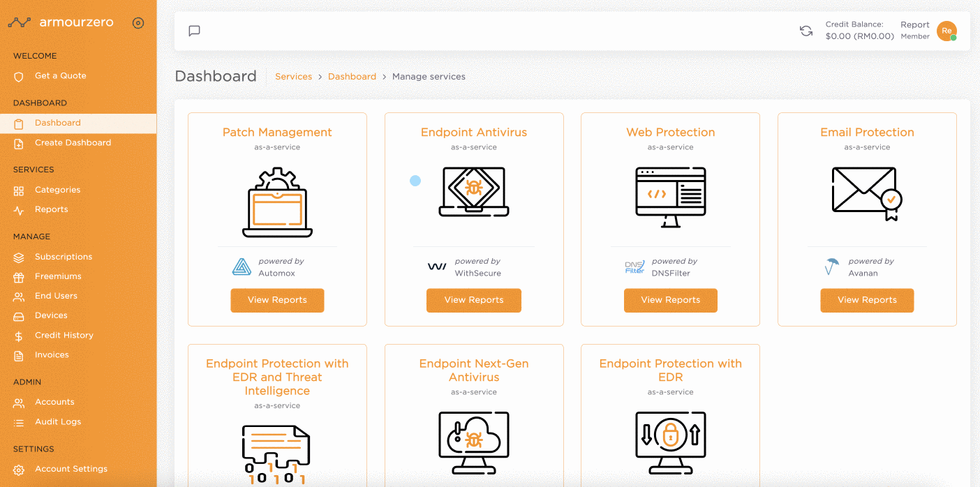Click the Avanan logo icon
The image size is (980, 487).
tap(831, 267)
